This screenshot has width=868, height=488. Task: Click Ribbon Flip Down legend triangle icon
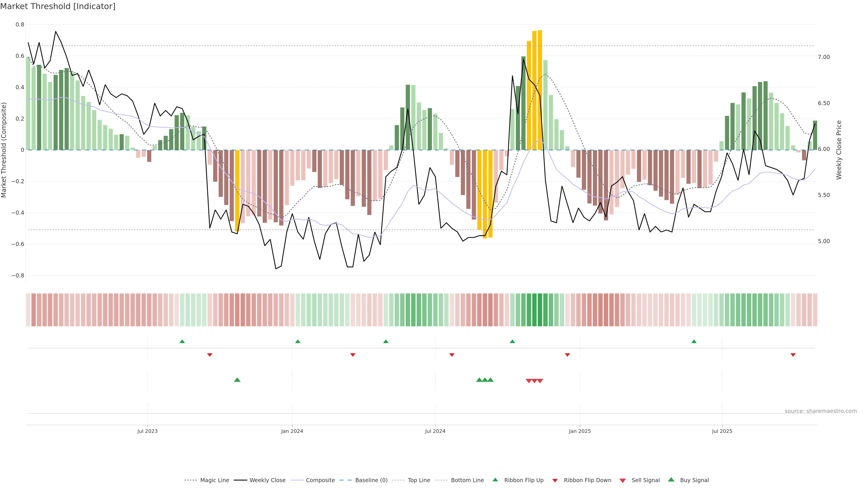pyautogui.click(x=555, y=480)
